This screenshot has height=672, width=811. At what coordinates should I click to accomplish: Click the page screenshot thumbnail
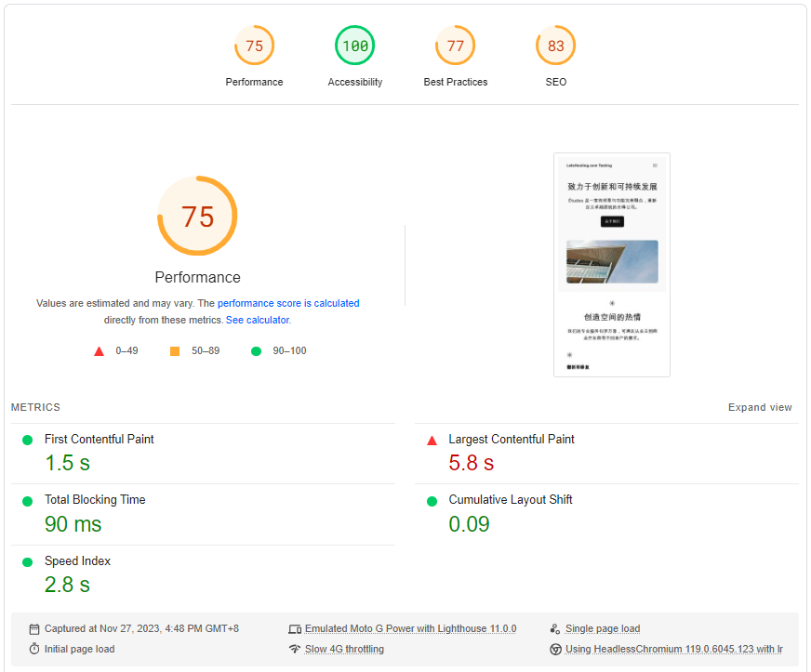(612, 265)
